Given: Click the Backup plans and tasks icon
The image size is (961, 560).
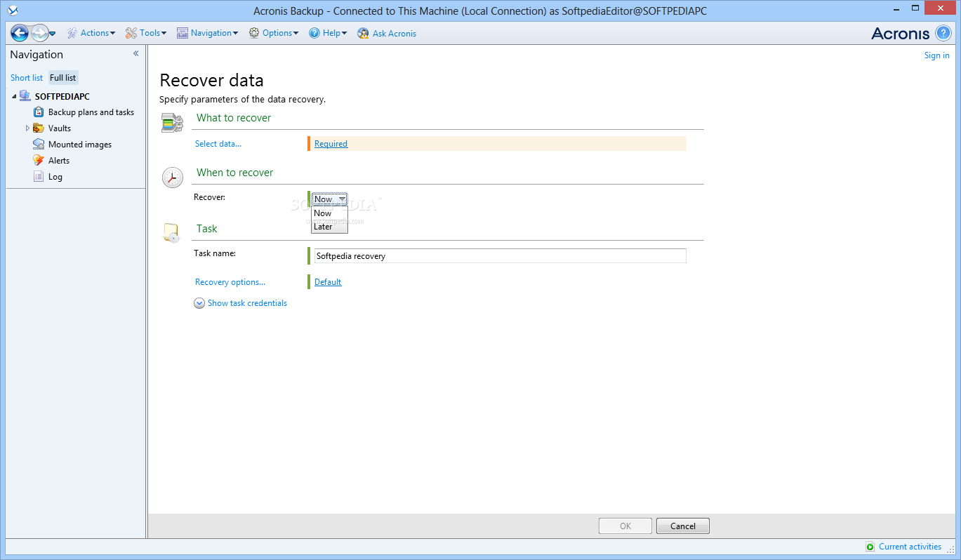Looking at the screenshot, I should (x=39, y=112).
